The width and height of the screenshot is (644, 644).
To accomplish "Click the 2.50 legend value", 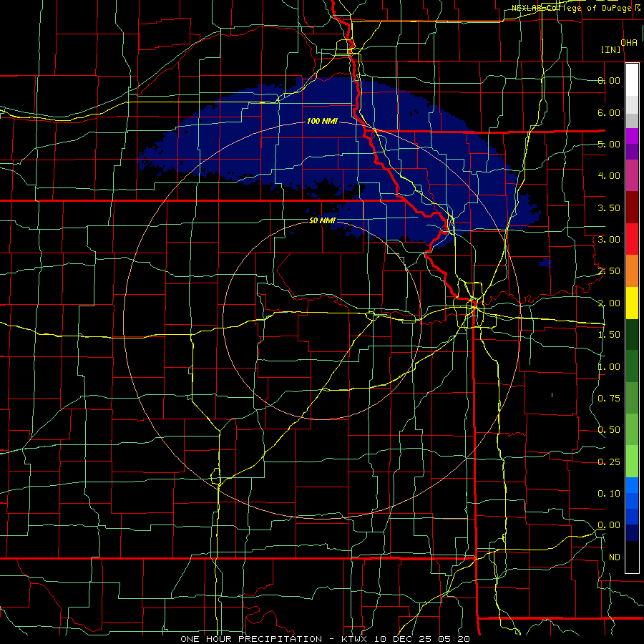I will click(x=609, y=271).
